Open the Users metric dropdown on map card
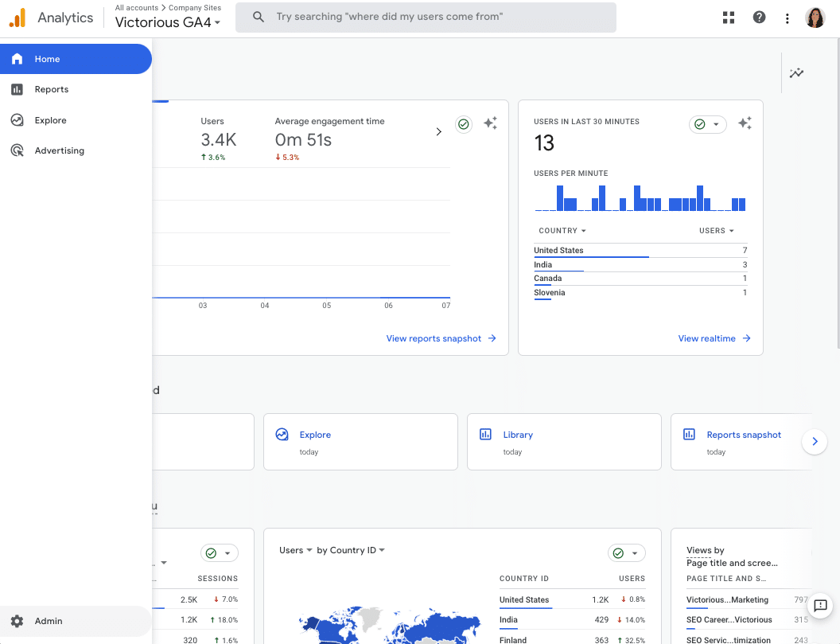 (x=295, y=550)
